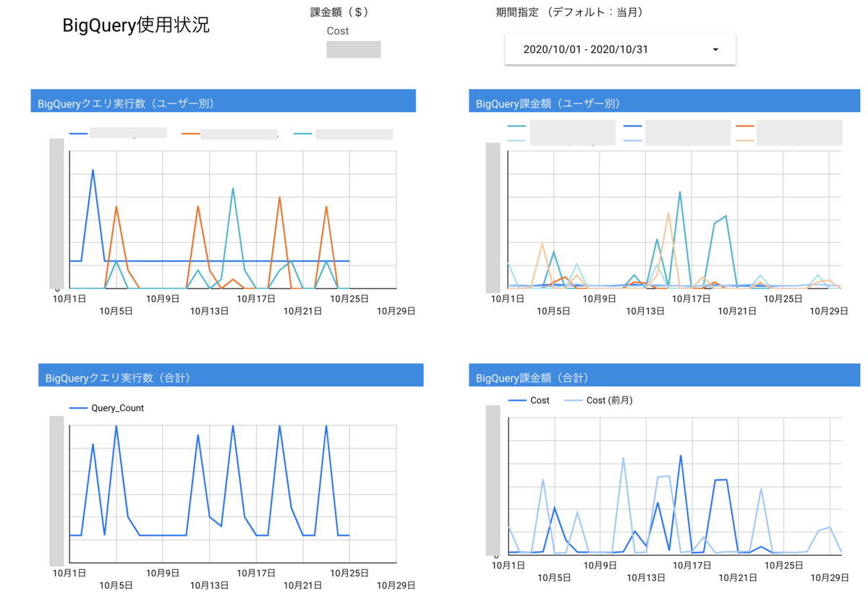Click dark blue legend line in 課金額（ユーザー別）

[632, 126]
